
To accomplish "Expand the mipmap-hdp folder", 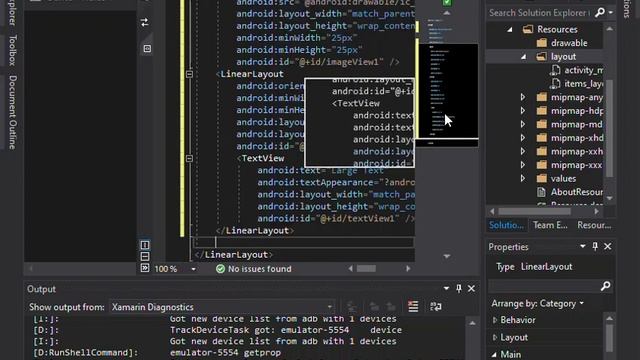I will (523, 111).
